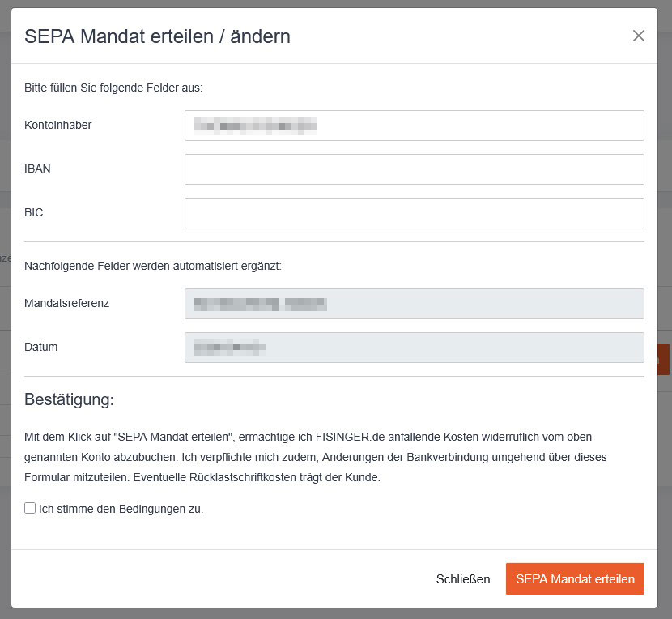Click the Datum label
This screenshot has height=619, width=672.
40,347
